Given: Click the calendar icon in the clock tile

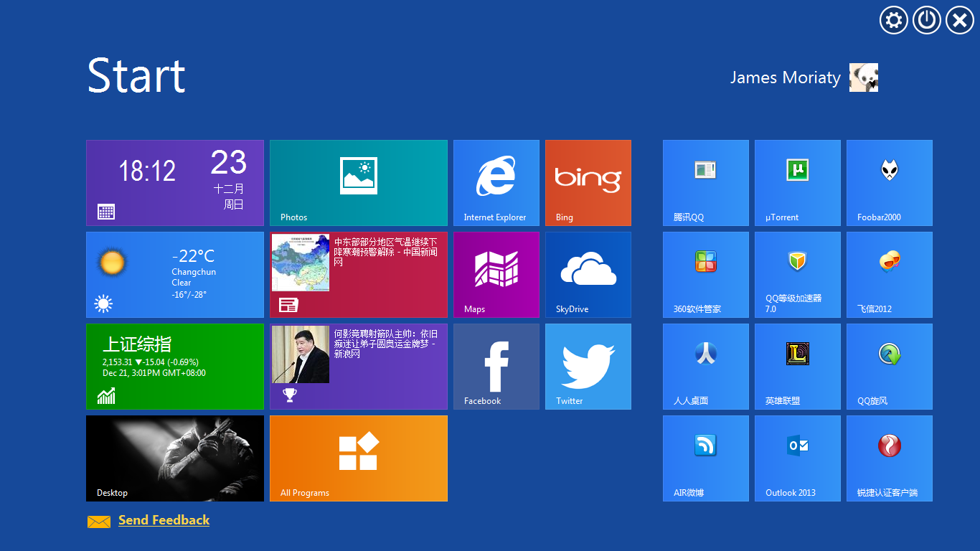Looking at the screenshot, I should point(106,212).
